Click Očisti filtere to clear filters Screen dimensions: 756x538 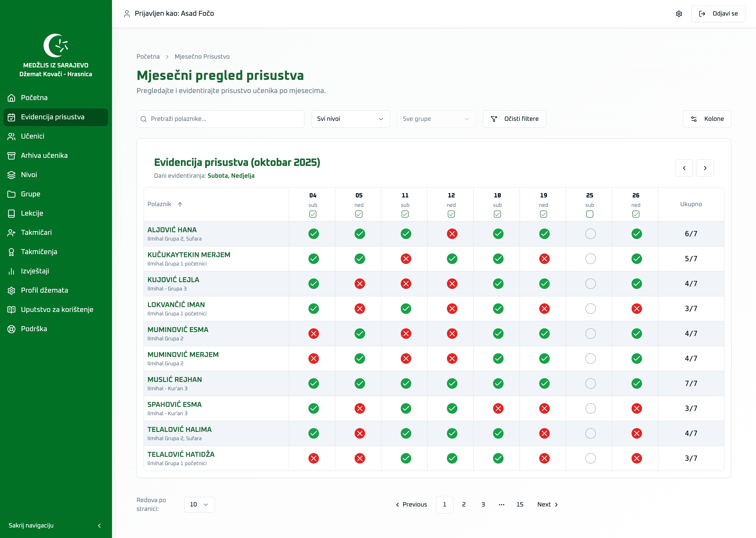[x=514, y=119]
